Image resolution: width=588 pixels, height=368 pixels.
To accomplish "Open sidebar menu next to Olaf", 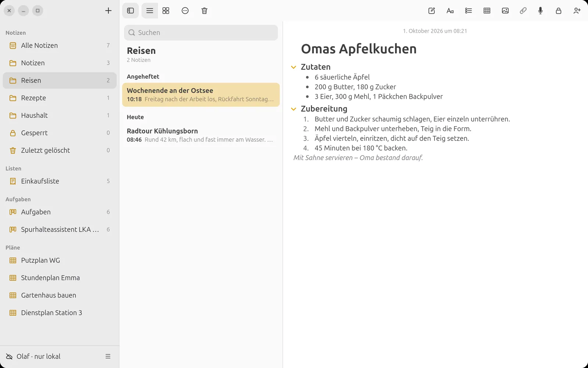I will 108,356.
